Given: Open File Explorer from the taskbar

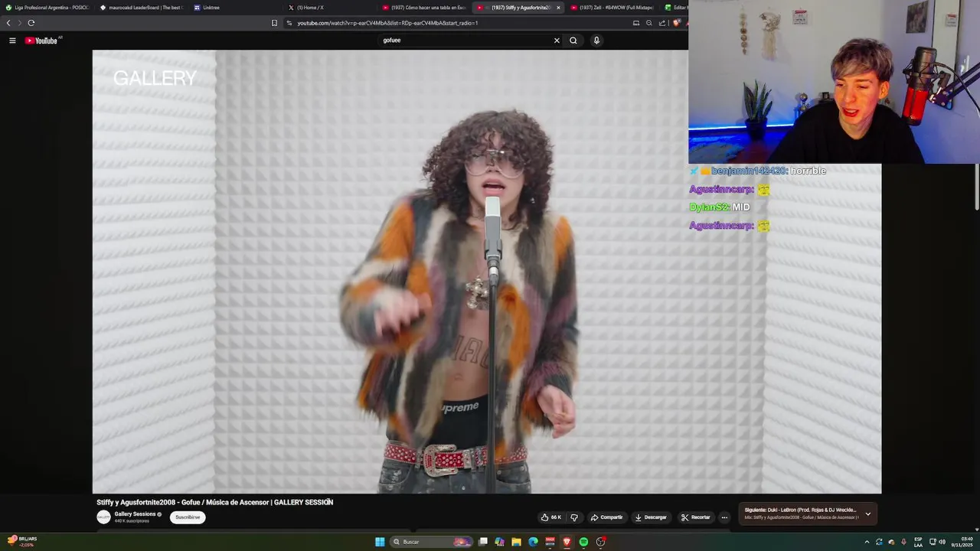Looking at the screenshot, I should 517,542.
